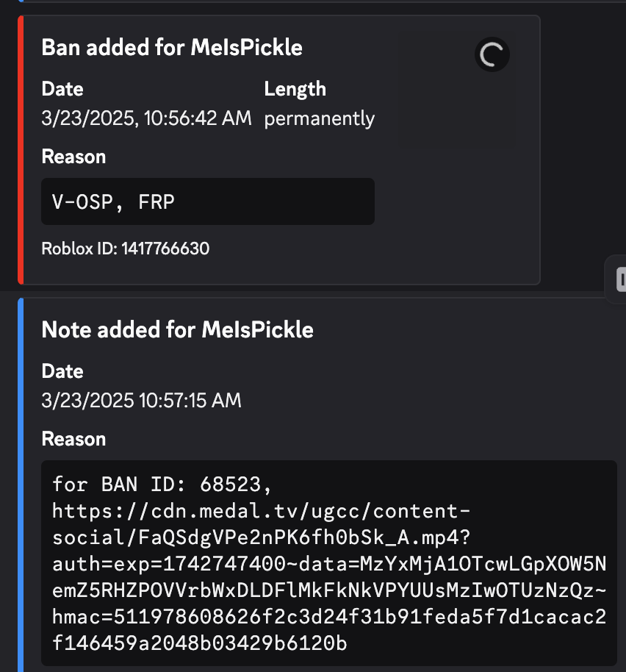Click the 'Note added for MelsPickle' title
This screenshot has height=672, width=626.
(177, 329)
